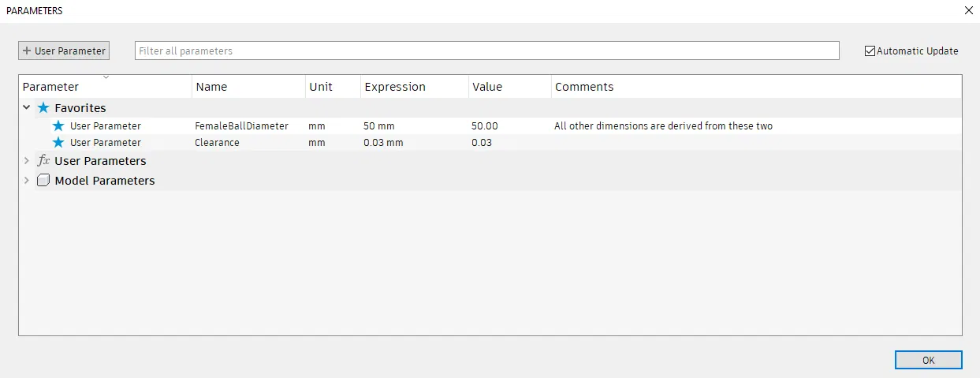The width and height of the screenshot is (980, 378).
Task: Toggle the Automatic Update checkbox
Action: 870,51
